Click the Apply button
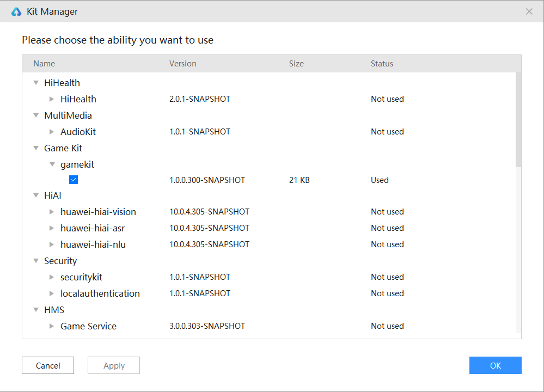The width and height of the screenshot is (544, 392). pyautogui.click(x=114, y=365)
